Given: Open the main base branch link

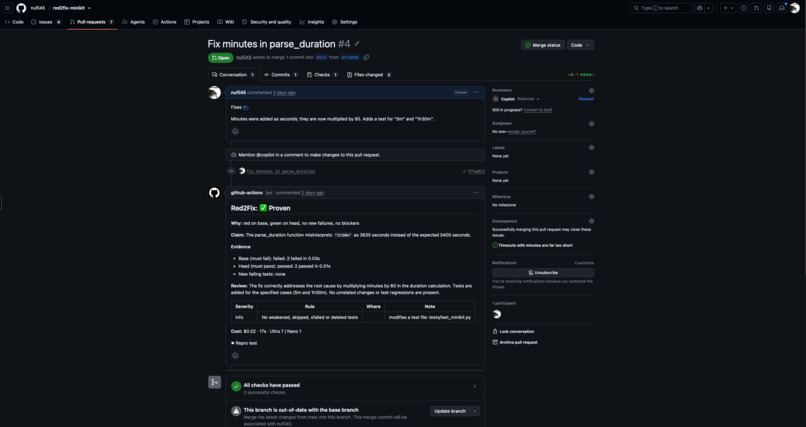Looking at the screenshot, I should click(321, 58).
